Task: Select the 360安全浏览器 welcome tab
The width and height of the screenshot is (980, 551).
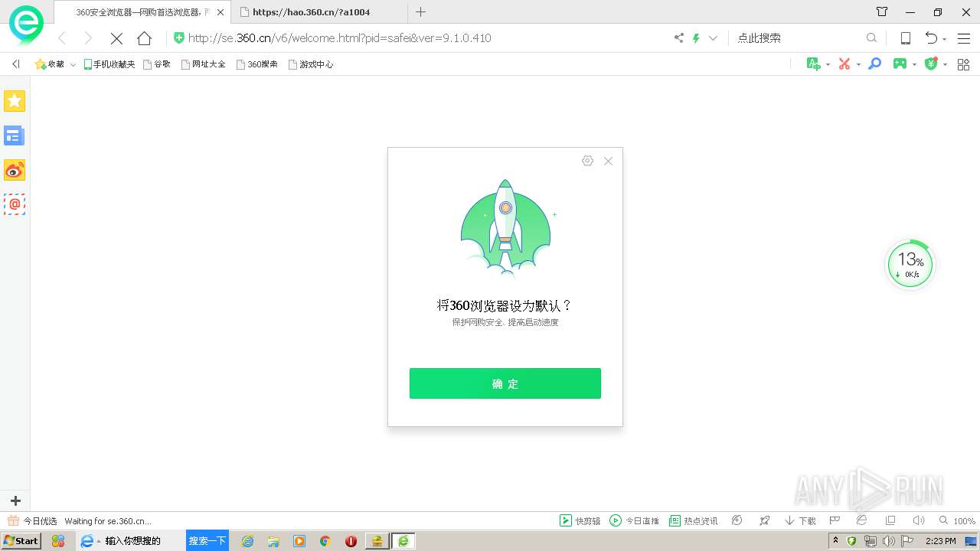Action: tap(141, 12)
